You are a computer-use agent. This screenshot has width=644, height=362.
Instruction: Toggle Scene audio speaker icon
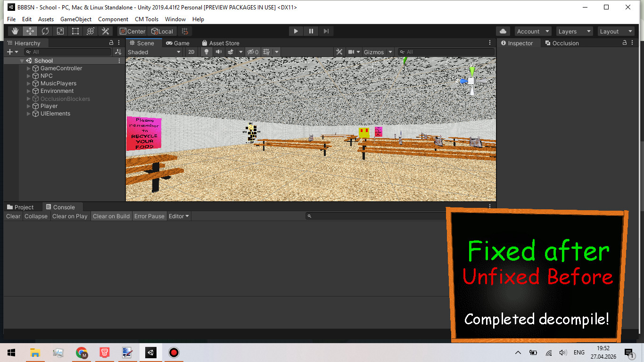[x=218, y=52]
